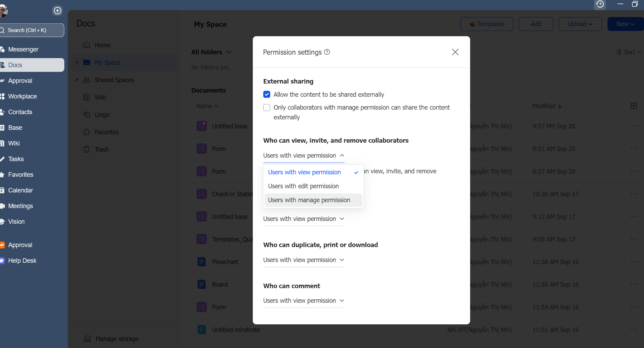This screenshot has width=644, height=348.
Task: Click the Board document icon
Action: [x=202, y=284]
